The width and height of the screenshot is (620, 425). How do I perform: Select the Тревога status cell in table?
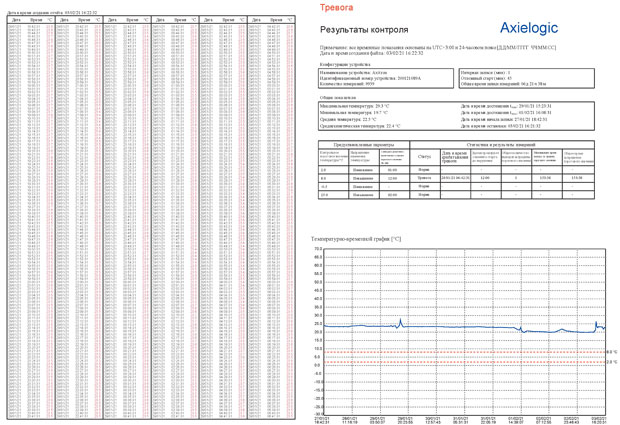click(424, 178)
